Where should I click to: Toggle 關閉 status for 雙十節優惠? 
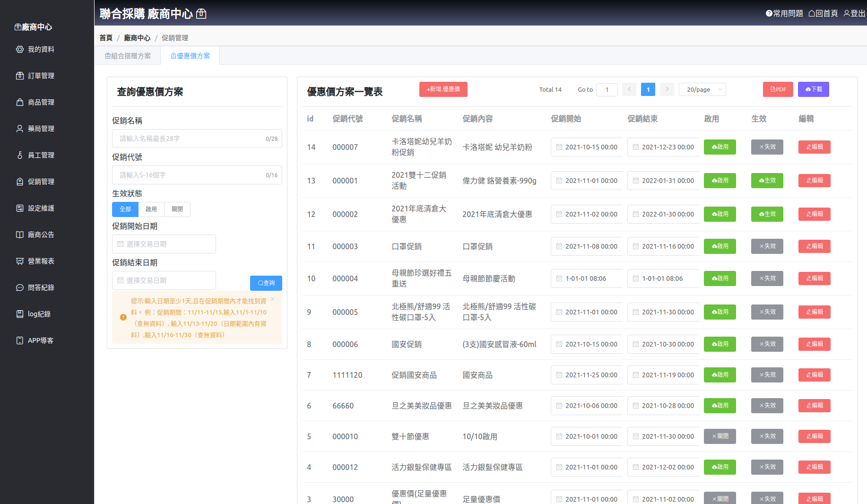(x=720, y=436)
